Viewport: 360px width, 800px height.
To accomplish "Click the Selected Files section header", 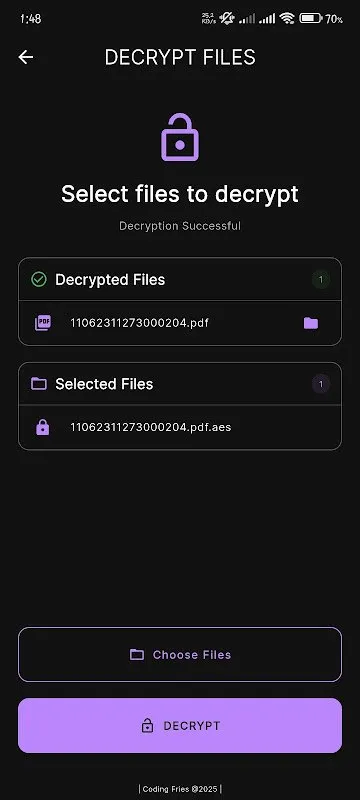I will pos(180,384).
